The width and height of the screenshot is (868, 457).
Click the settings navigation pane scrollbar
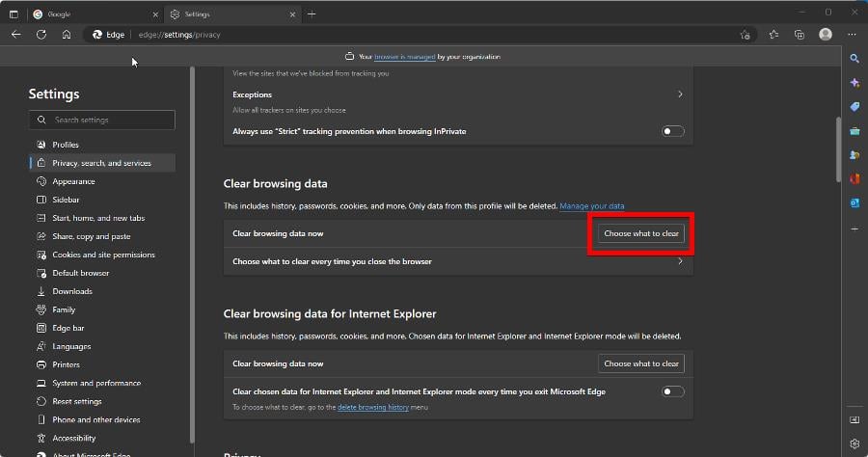[192, 255]
